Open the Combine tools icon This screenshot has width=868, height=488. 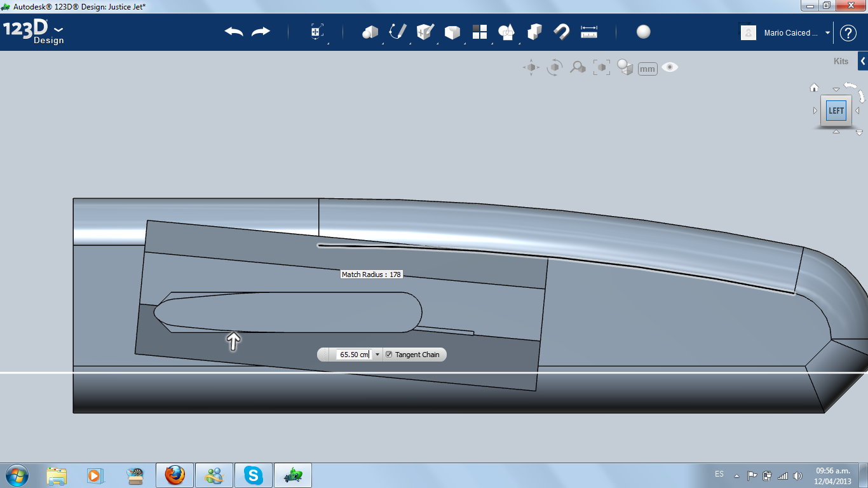click(534, 32)
